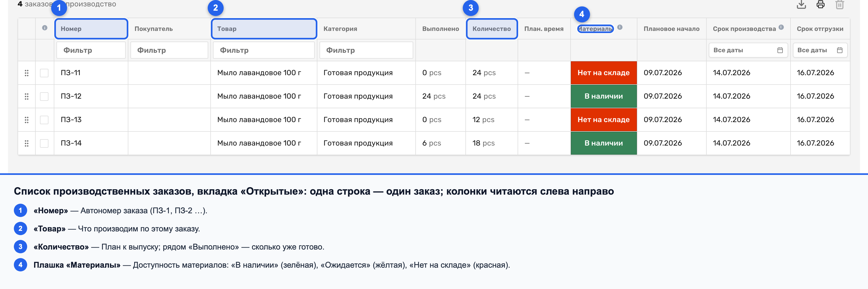Screen dimensions: 868x289
Task: Click the 18 pcs quantity for ПЗ-14
Action: 483,143
